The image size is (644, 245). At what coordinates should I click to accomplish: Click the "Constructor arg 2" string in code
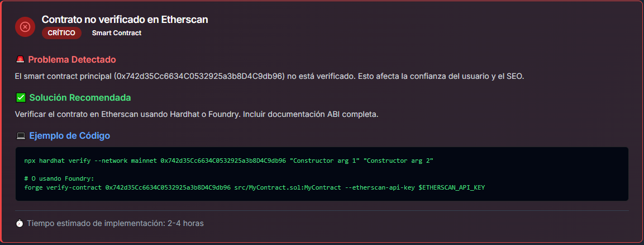pos(398,161)
